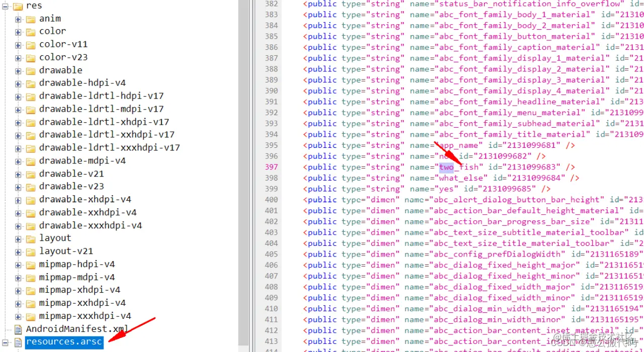Expand the drawable-v21 folder node

tap(18, 174)
